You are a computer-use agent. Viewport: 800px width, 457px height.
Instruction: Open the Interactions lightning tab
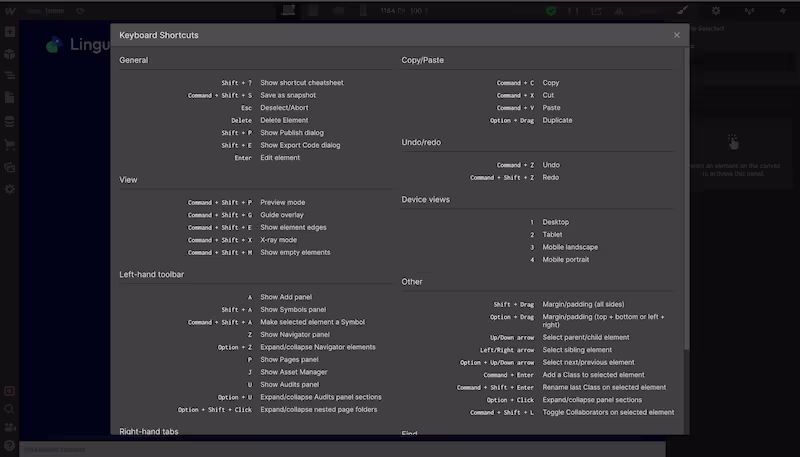(x=783, y=11)
